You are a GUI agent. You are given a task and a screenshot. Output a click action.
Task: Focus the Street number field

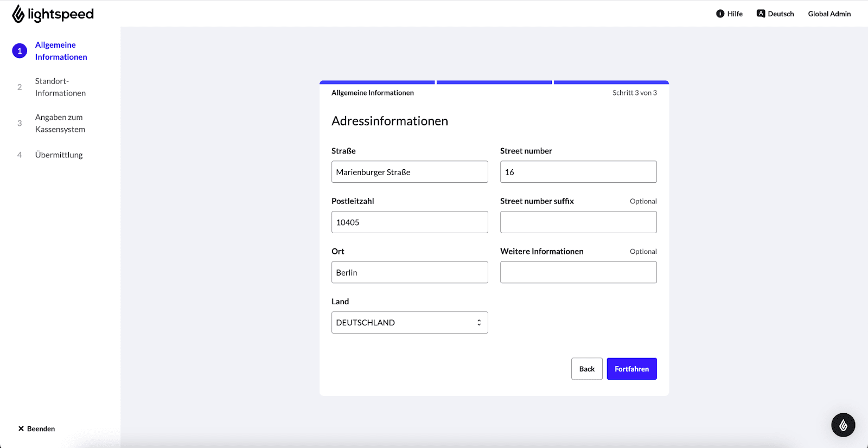pos(578,172)
